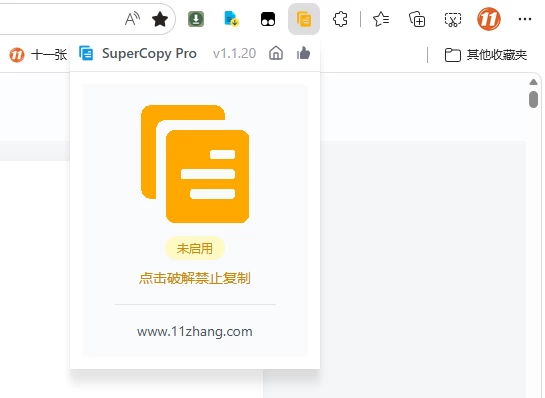545x398 pixels.
Task: Click the blue SuperCopy logo in popup header
Action: (x=86, y=53)
